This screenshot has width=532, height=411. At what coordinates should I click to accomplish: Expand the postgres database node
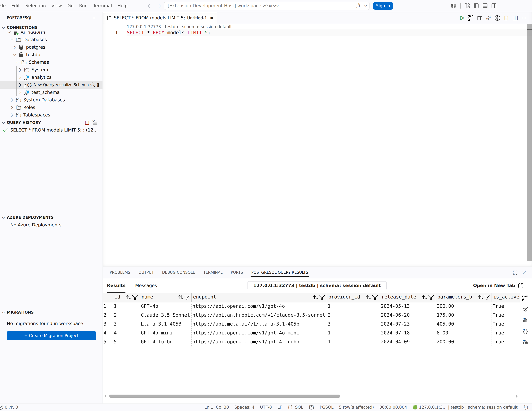[15, 47]
